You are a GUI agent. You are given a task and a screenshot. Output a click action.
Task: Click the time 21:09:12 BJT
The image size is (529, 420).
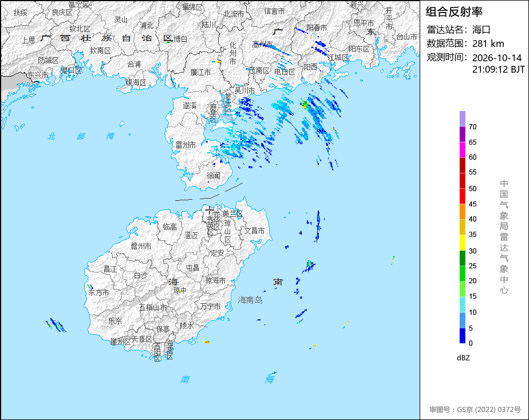pyautogui.click(x=498, y=69)
